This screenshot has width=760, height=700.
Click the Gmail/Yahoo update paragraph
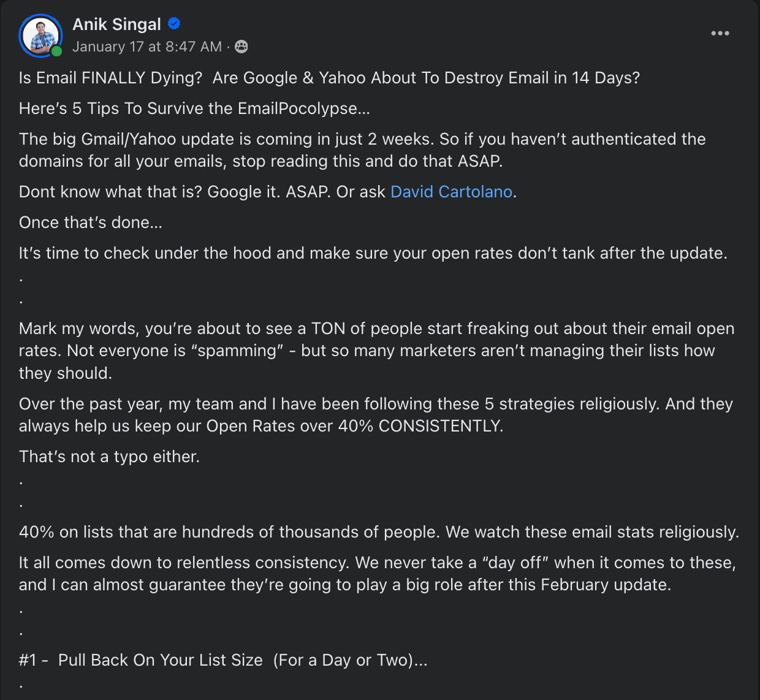(x=362, y=150)
